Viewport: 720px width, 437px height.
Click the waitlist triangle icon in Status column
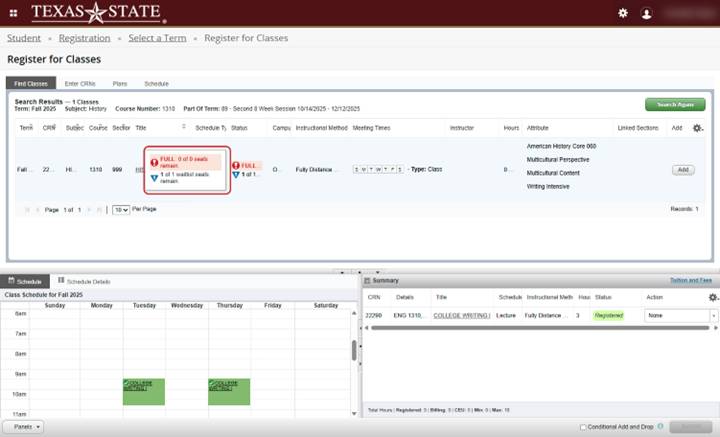(236, 175)
